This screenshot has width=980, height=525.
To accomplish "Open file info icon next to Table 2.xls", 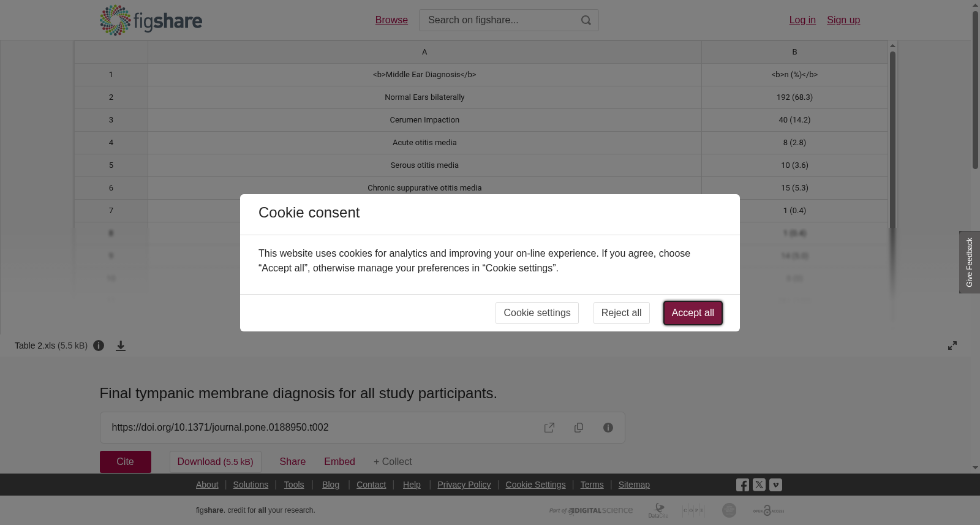I will click(99, 346).
